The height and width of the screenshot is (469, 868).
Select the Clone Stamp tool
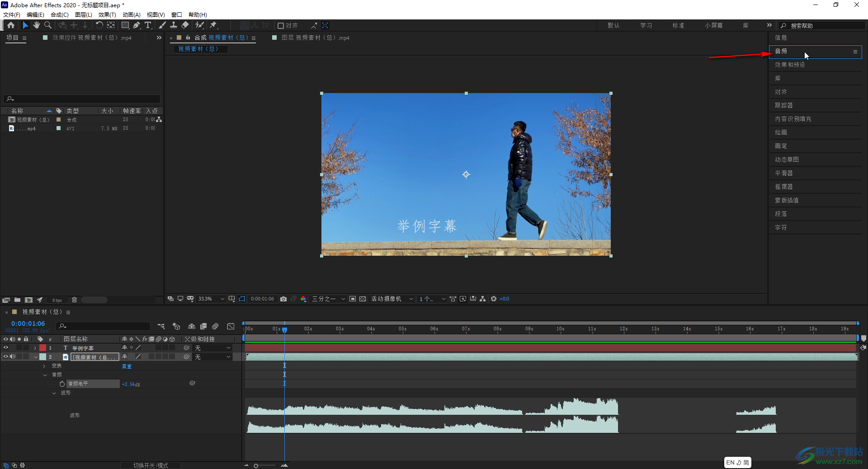pos(174,25)
